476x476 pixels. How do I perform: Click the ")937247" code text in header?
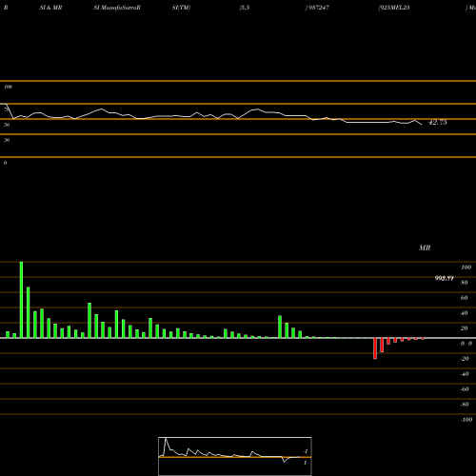tap(317, 8)
